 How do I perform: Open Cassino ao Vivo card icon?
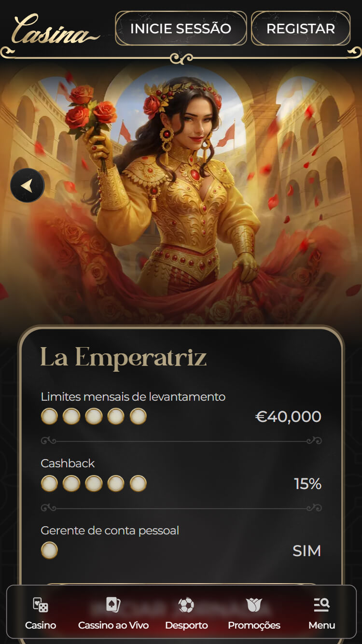click(x=113, y=605)
